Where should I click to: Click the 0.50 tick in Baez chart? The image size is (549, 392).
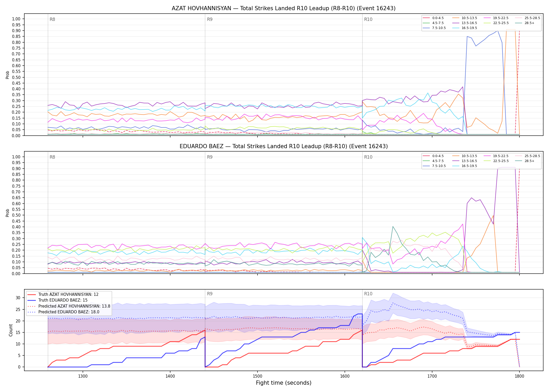point(16,215)
